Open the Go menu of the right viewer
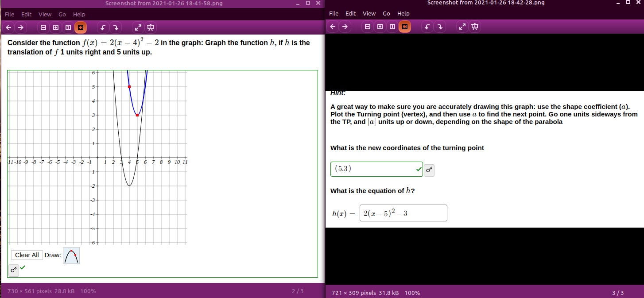 386,13
